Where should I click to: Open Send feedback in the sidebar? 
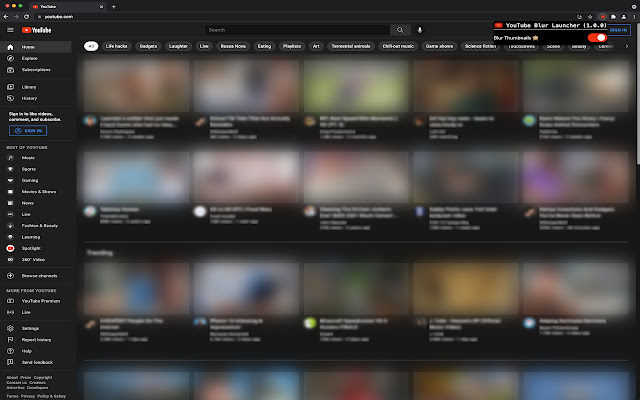(x=36, y=362)
